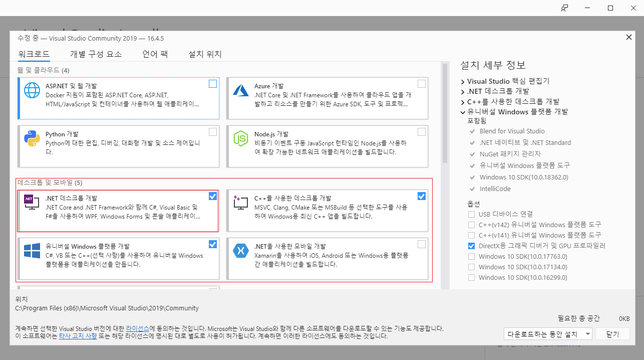Screen dimensions: 644x360
Task: Check .NET을 사용한 모바일 개발 workload
Action: [x=422, y=244]
